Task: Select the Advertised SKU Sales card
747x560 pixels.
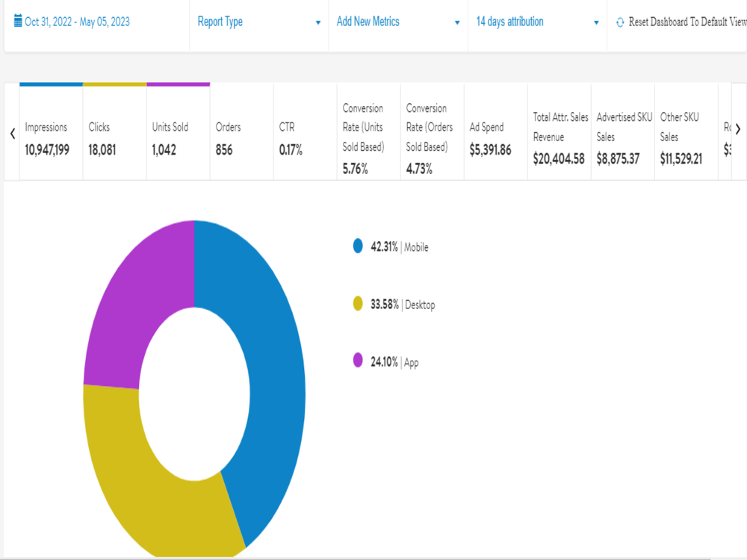Action: pyautogui.click(x=623, y=131)
